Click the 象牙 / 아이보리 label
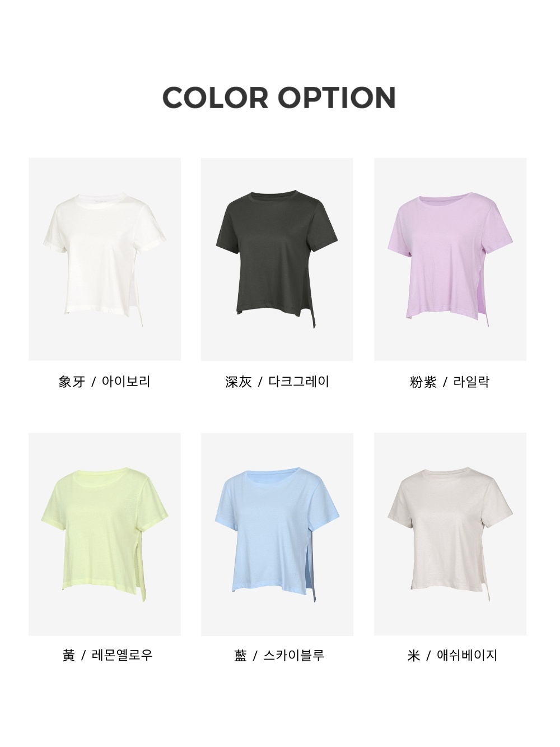Viewport: 560px width, 747px height. [x=105, y=382]
